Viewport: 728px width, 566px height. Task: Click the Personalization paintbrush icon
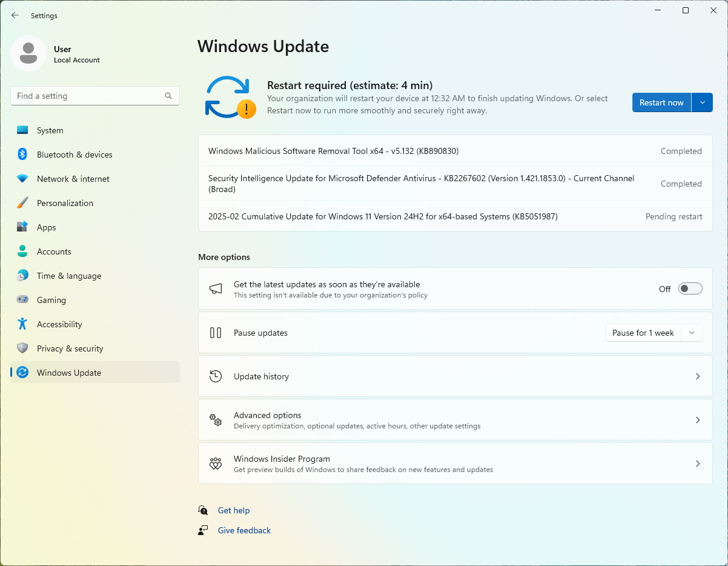[22, 203]
